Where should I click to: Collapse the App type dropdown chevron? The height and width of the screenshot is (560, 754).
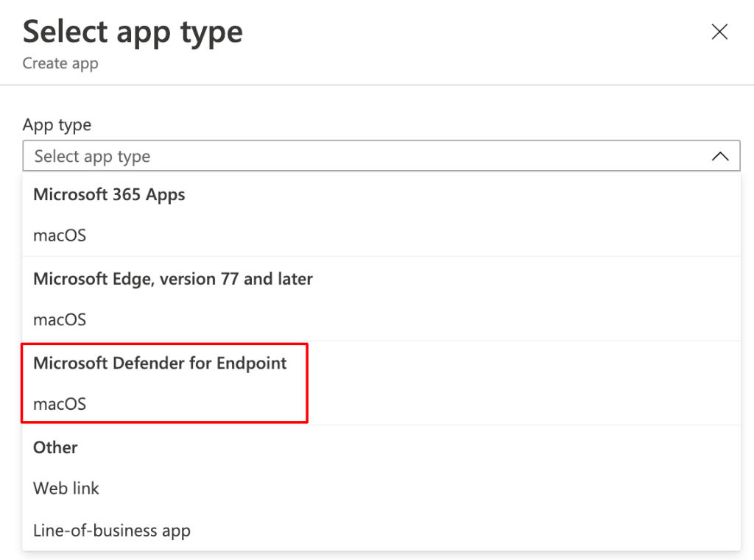coord(720,156)
